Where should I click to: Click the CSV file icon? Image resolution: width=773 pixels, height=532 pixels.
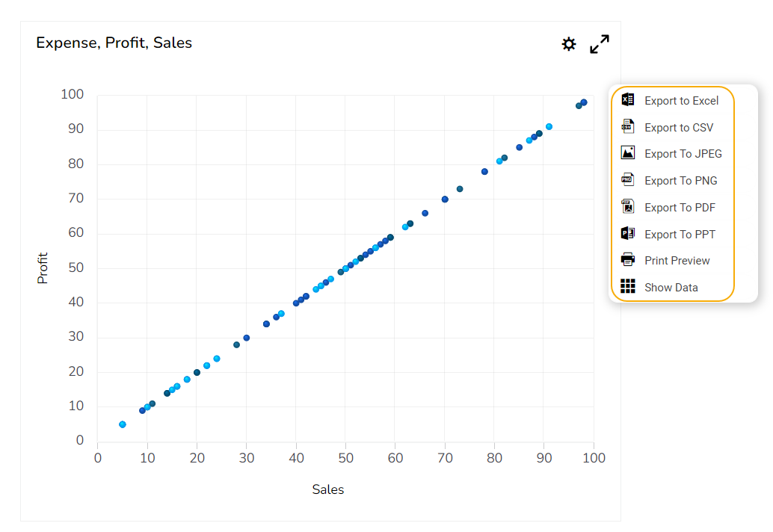pyautogui.click(x=628, y=127)
